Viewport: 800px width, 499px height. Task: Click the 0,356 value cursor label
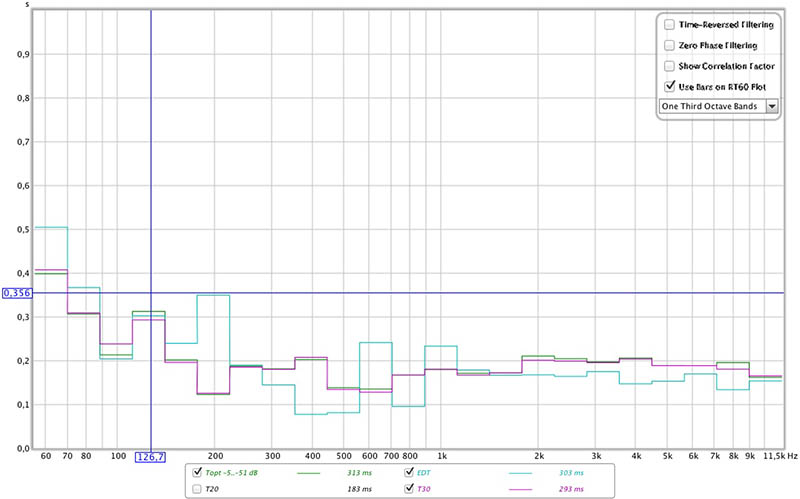17,293
